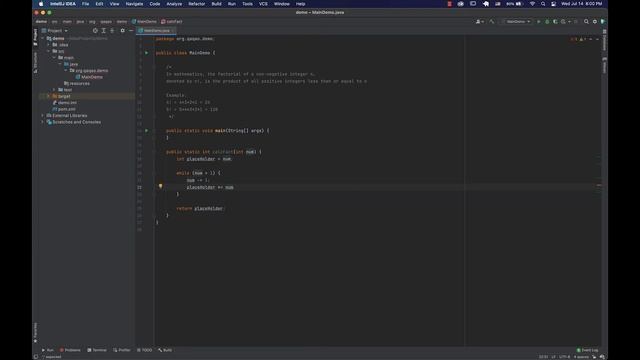
Task: Open the Navigate menu
Action: [x=134, y=4]
